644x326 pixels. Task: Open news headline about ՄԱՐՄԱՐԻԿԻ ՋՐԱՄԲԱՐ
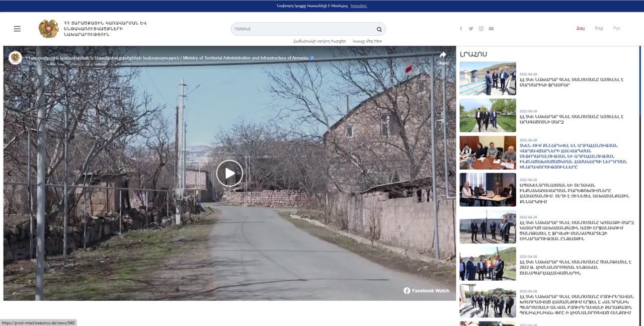coord(572,83)
